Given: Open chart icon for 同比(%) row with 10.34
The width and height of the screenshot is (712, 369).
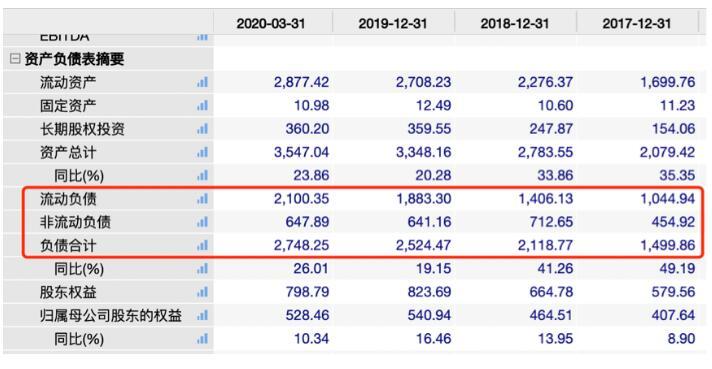Looking at the screenshot, I should click(203, 339).
